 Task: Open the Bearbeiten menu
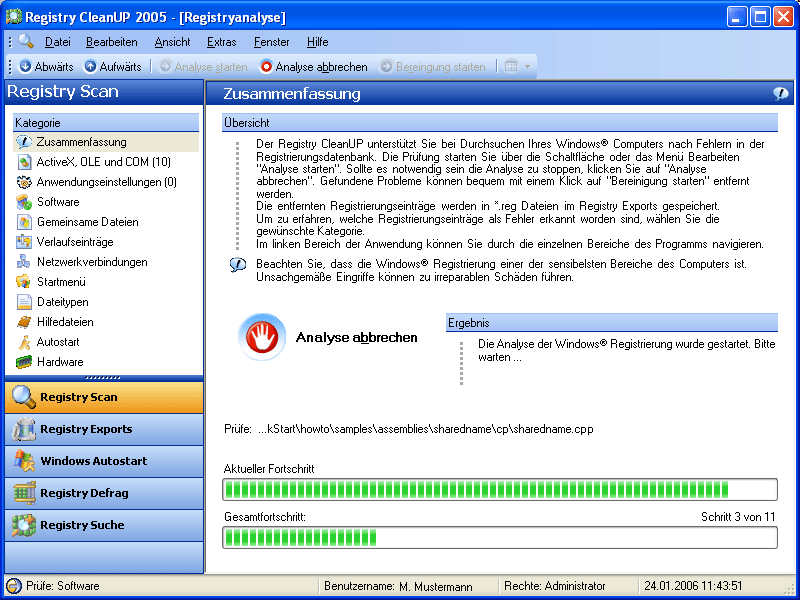[112, 42]
